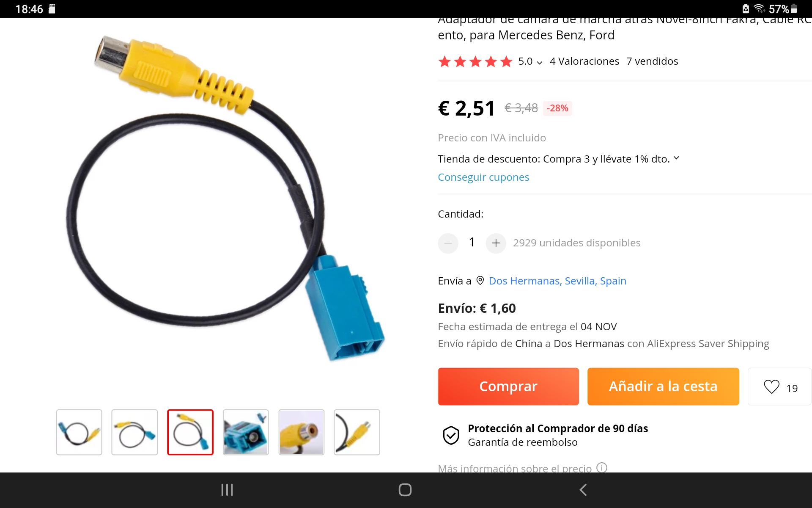Change destination Dos Hermanas, Sevilla, Spain
Screen dimensions: 812x508
[x=557, y=281]
